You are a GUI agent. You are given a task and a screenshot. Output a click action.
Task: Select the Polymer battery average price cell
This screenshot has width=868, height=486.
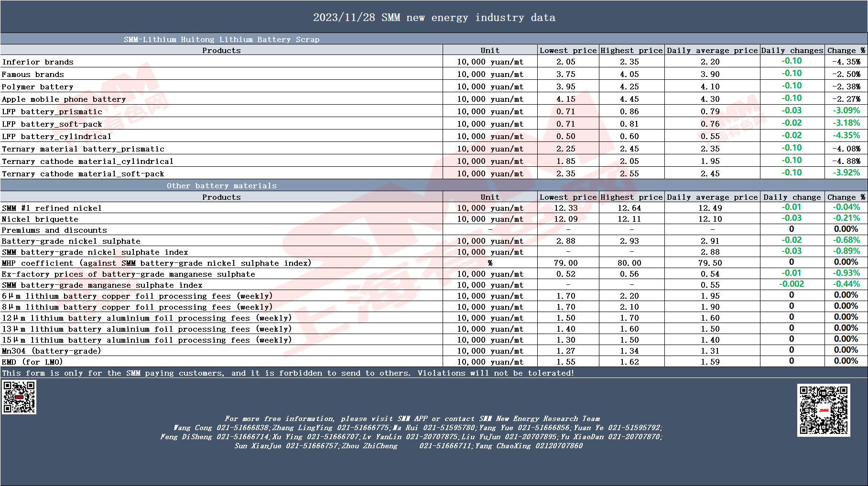(711, 86)
